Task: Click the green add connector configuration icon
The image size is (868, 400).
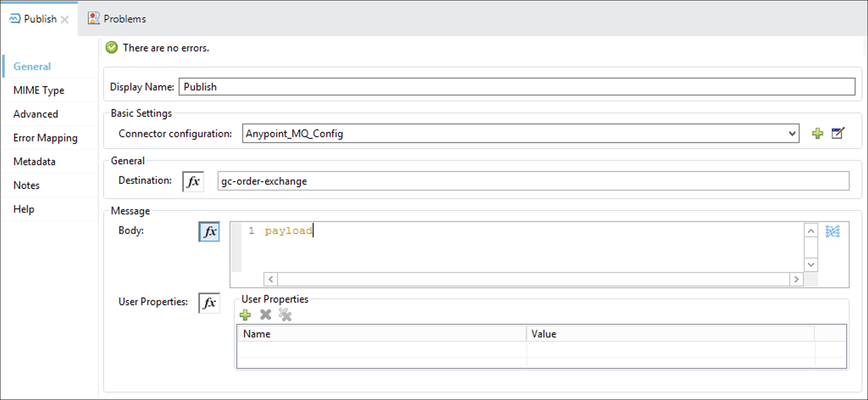Action: 817,133
